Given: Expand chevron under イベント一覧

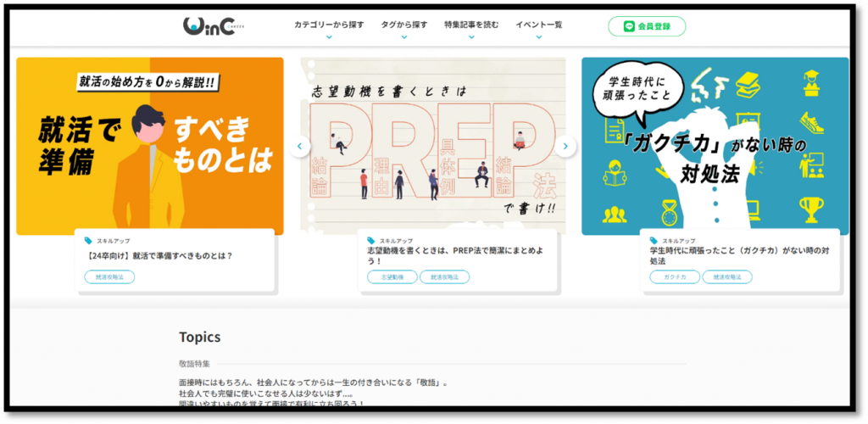Looking at the screenshot, I should [x=538, y=37].
